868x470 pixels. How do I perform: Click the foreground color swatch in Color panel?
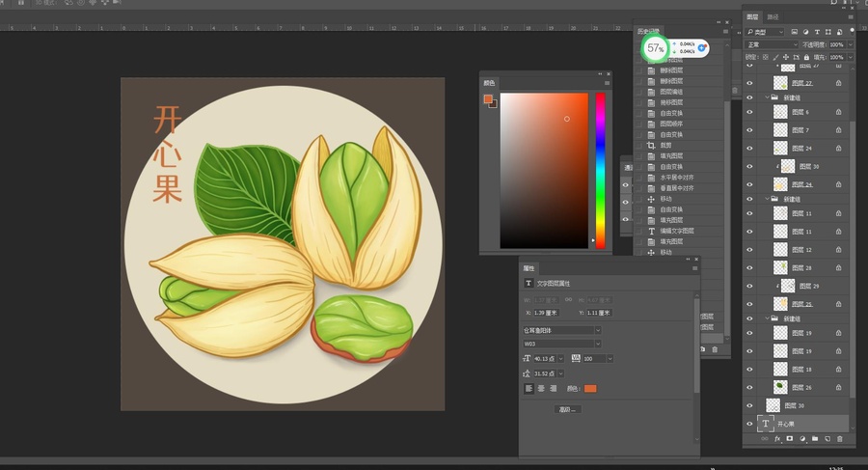488,98
